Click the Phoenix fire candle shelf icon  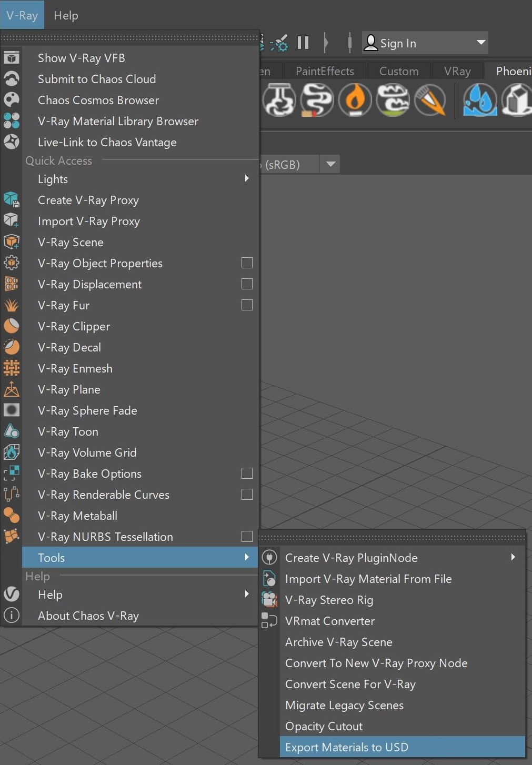click(x=355, y=99)
